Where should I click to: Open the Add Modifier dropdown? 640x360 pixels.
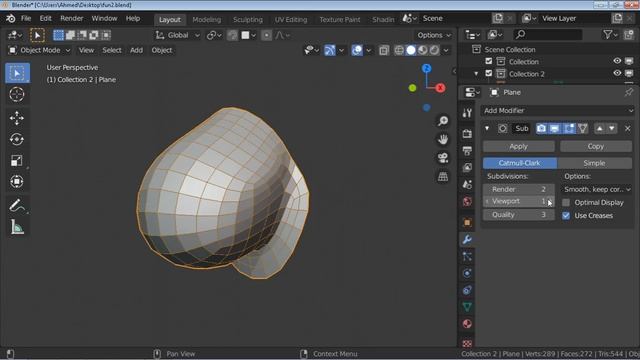558,111
